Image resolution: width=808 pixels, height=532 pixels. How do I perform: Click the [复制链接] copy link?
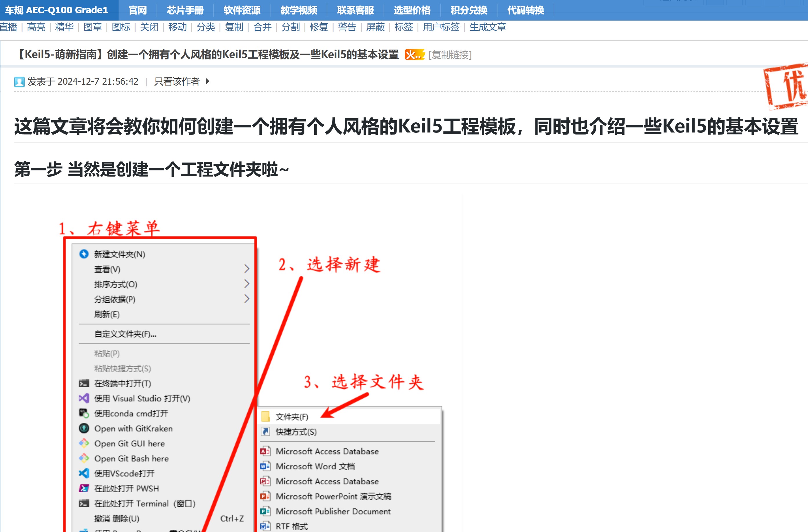450,55
